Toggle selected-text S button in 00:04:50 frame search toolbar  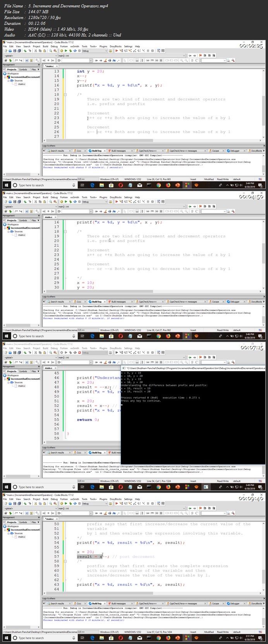click(x=192, y=211)
